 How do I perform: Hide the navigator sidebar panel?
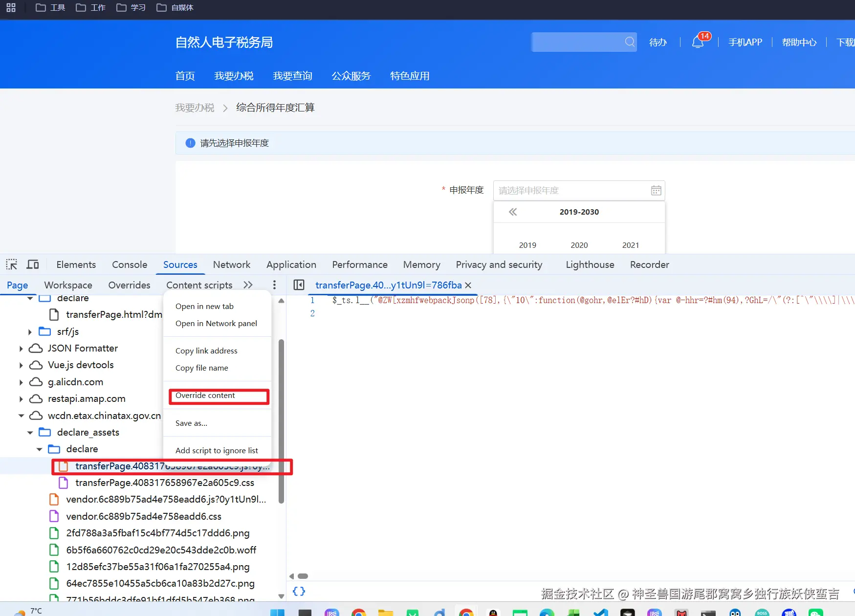click(x=298, y=285)
